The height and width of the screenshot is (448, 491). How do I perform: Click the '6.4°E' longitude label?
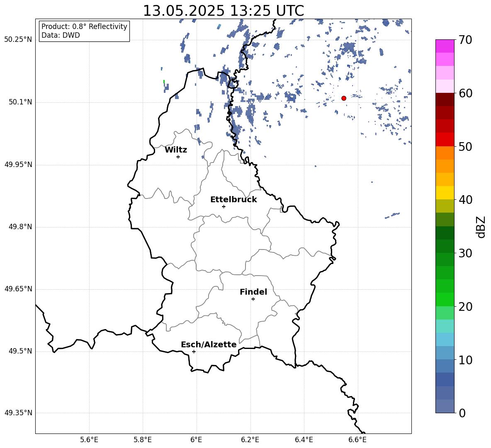point(304,440)
